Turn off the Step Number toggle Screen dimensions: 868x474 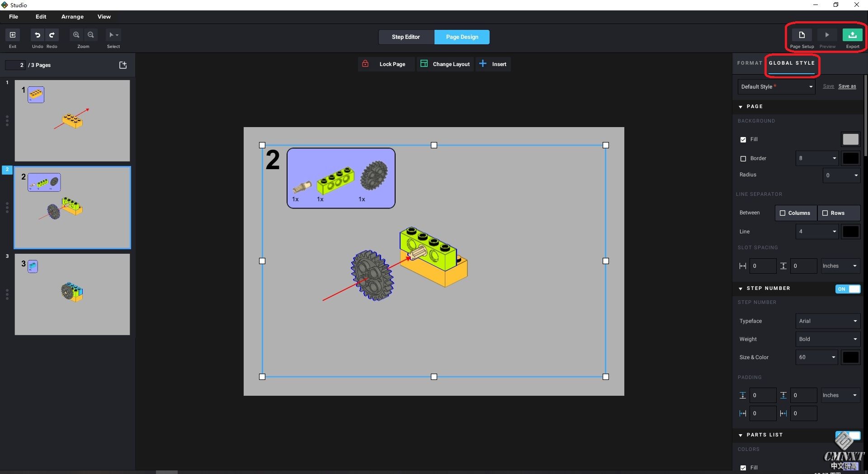[x=848, y=289]
